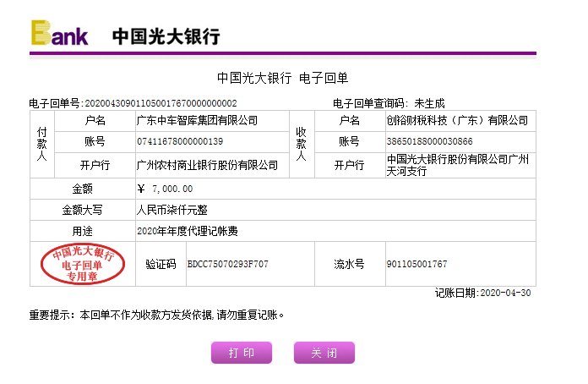
Task: Select serial number 901105001767
Action: [x=417, y=264]
